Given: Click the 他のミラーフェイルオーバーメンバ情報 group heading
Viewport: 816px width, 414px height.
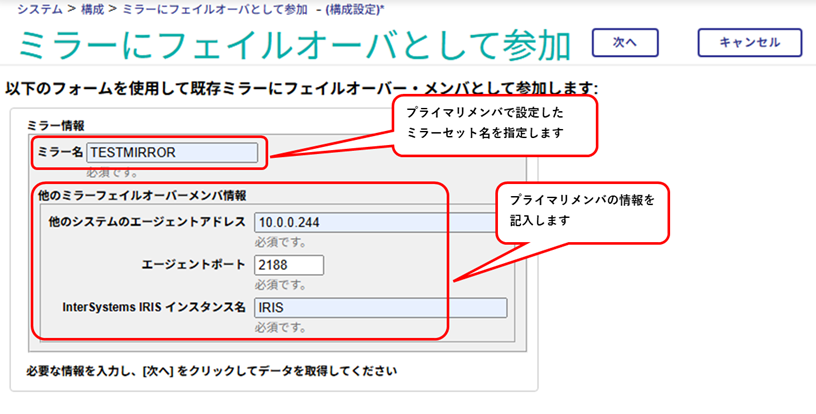Looking at the screenshot, I should pyautogui.click(x=140, y=194).
